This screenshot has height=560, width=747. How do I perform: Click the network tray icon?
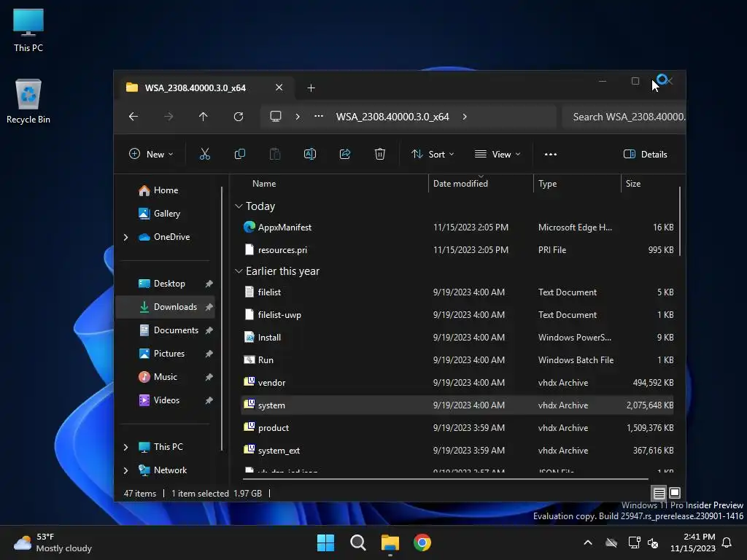634,542
